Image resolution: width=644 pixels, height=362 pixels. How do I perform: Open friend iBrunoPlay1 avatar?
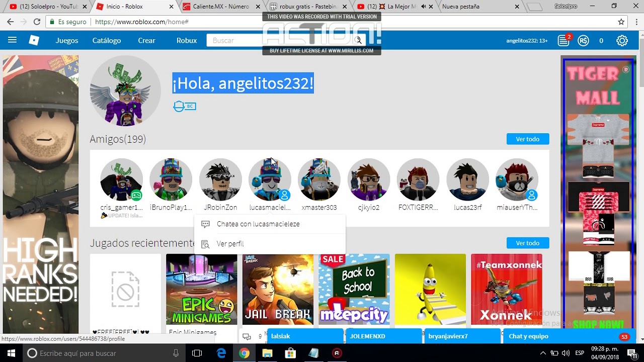(171, 179)
